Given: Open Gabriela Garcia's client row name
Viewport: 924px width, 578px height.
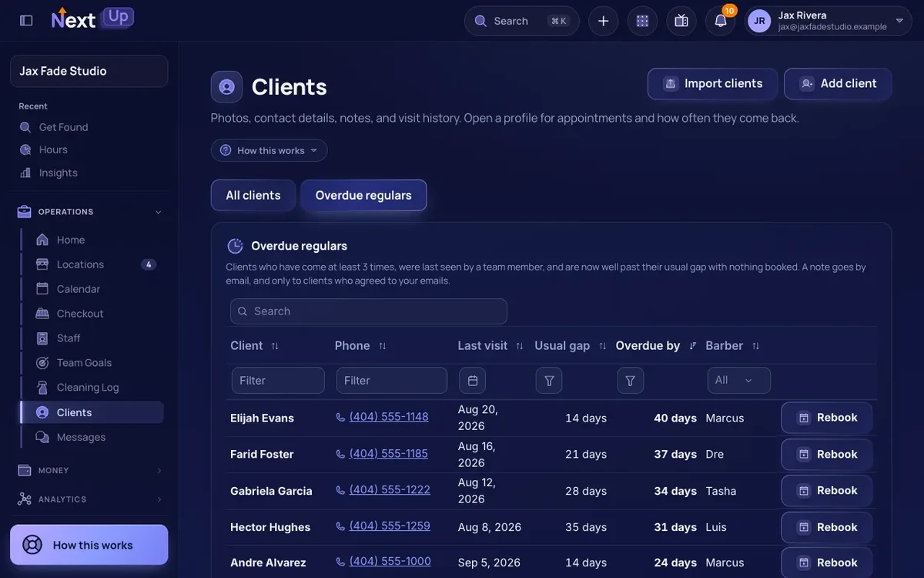Looking at the screenshot, I should click(271, 491).
